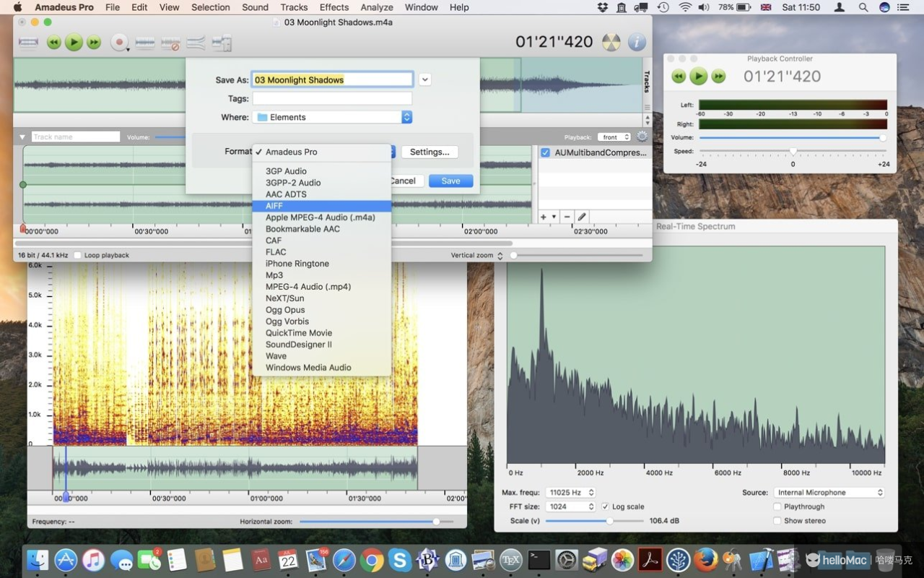The height and width of the screenshot is (578, 924).
Task: Open Adobe Acrobat from the dock
Action: pyautogui.click(x=650, y=559)
